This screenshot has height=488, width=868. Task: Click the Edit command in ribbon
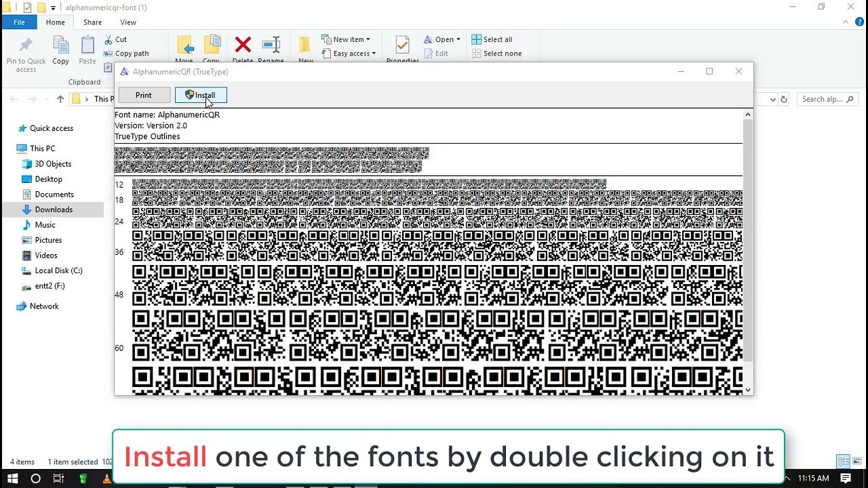tap(436, 54)
